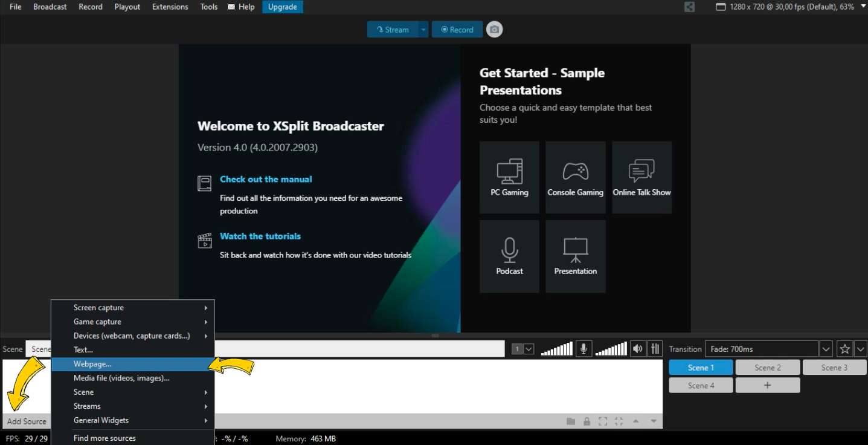Choose Text... from the source menu
The height and width of the screenshot is (445, 868).
133,349
